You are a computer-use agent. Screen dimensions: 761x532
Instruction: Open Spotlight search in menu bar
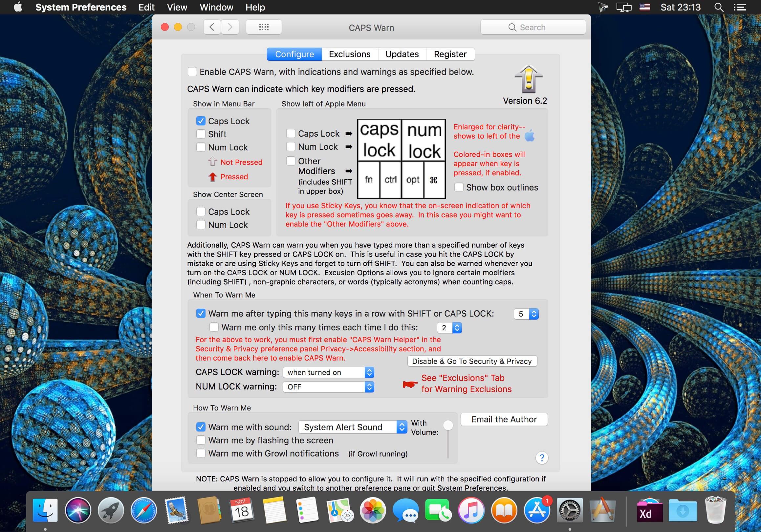pos(719,7)
